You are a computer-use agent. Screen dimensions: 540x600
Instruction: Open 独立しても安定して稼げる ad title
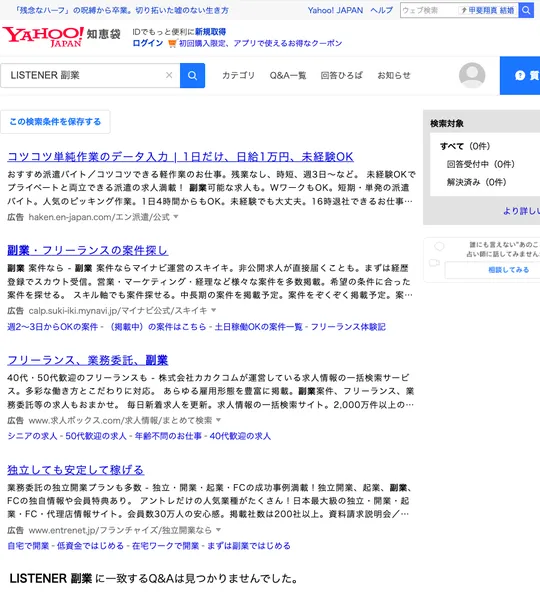coord(76,470)
